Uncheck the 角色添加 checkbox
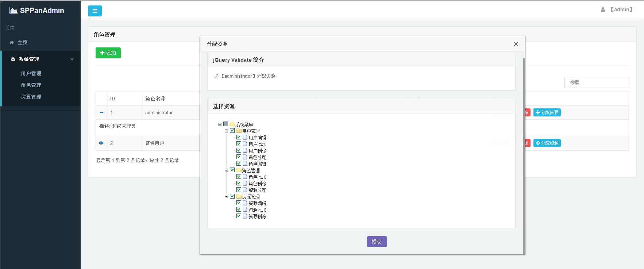 [239, 177]
